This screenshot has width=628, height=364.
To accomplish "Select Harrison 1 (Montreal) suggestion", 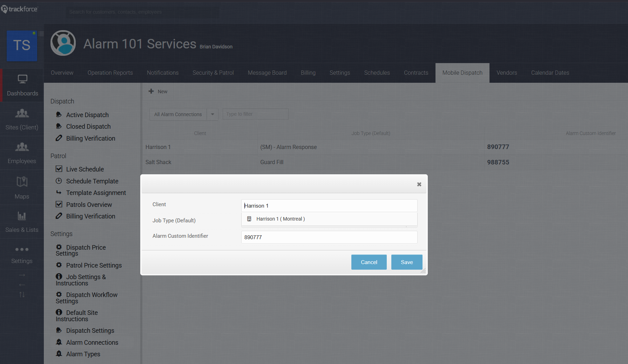I will [x=329, y=219].
